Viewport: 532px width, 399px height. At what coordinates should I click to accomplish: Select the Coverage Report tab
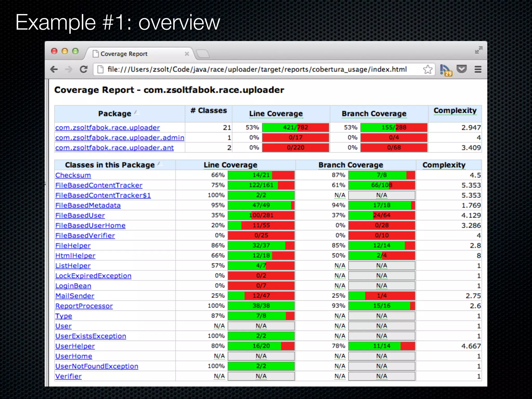(140, 54)
